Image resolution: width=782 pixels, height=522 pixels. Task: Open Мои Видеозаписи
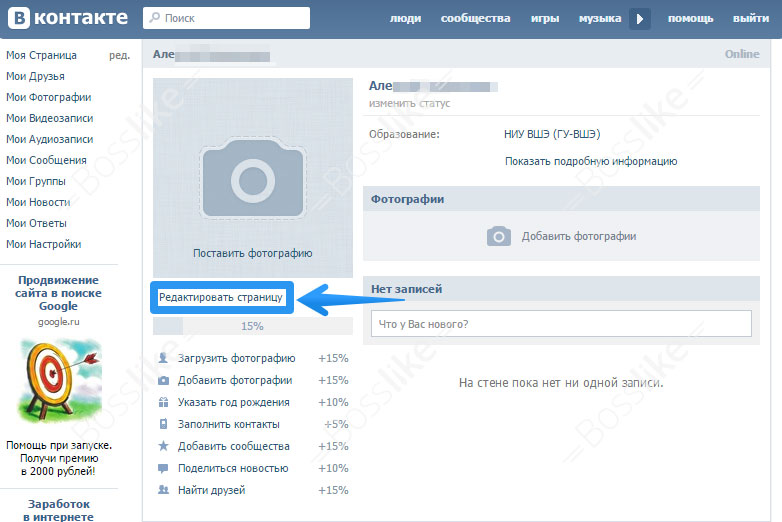click(49, 118)
